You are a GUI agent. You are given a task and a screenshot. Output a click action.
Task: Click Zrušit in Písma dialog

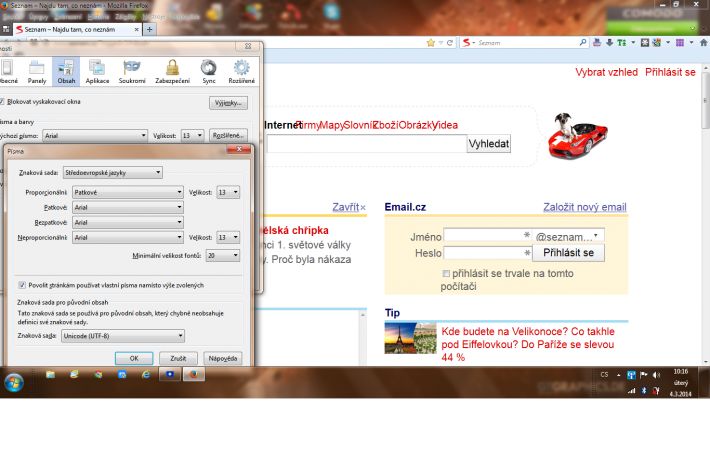point(178,358)
